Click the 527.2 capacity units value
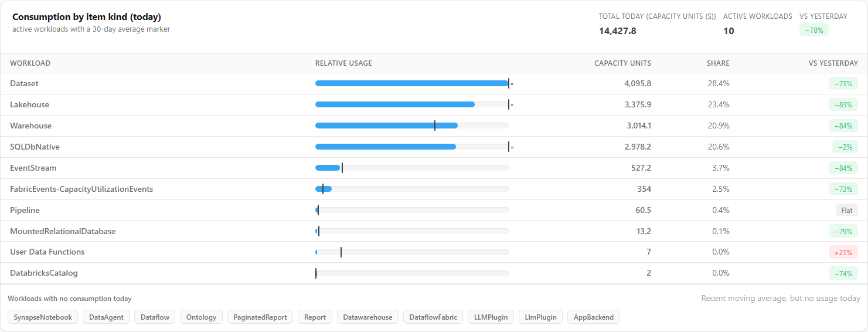This screenshot has height=332, width=868. coord(641,168)
